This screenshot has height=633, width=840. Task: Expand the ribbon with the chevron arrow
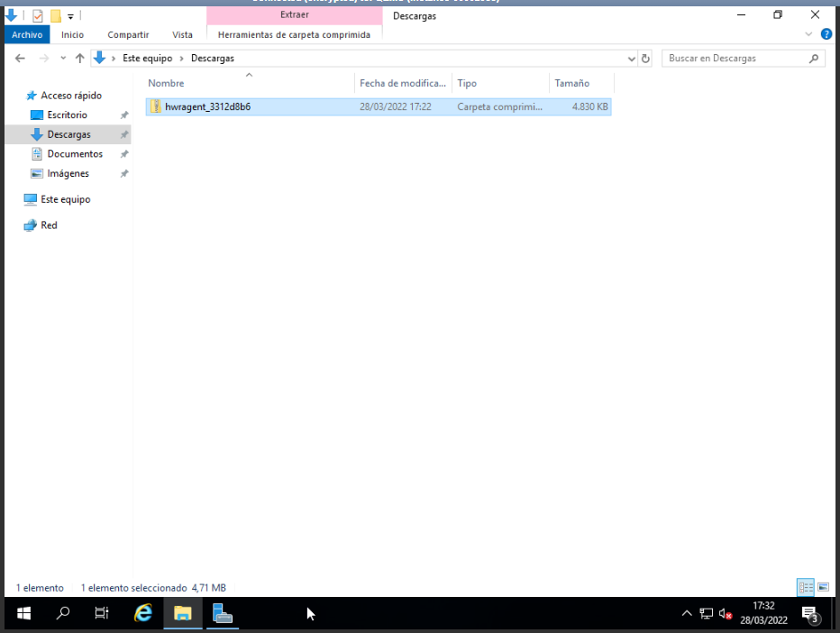pos(808,34)
